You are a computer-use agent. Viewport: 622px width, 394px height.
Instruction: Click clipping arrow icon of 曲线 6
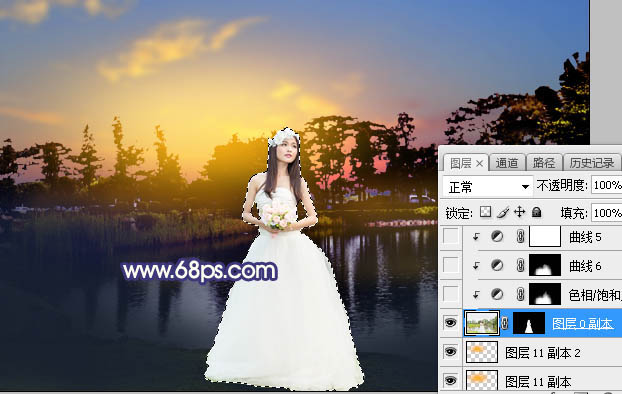tap(476, 266)
